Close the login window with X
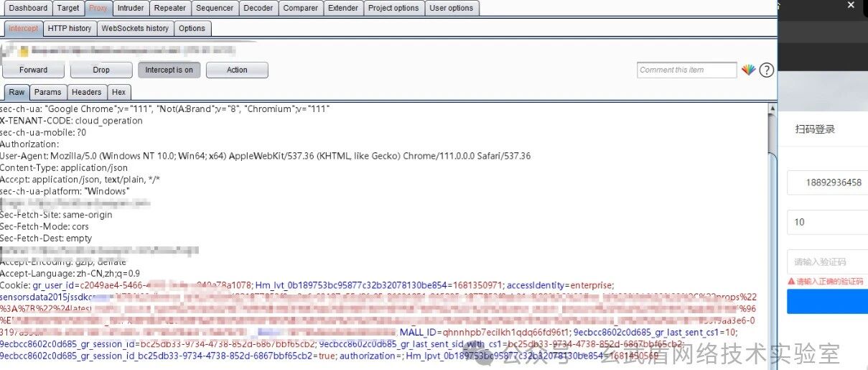This screenshot has height=370, width=868. [x=851, y=6]
